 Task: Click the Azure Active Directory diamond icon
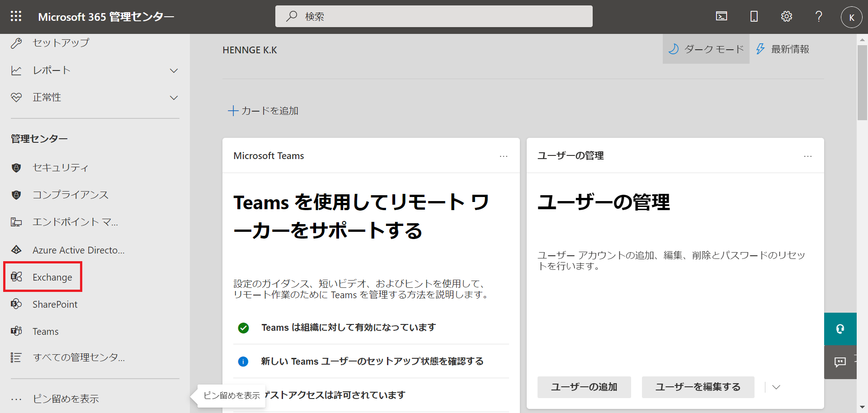[x=16, y=250]
